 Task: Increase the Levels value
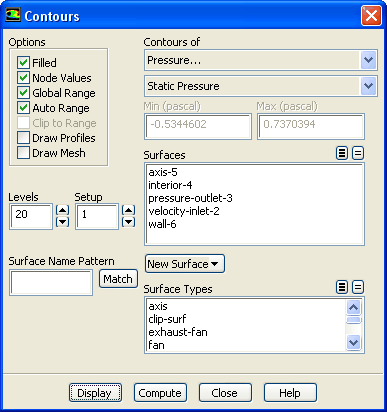coord(62,210)
